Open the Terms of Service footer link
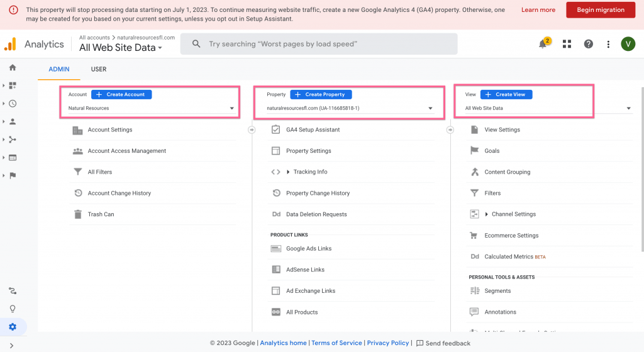Screen dimensions: 644x352 point(336,343)
